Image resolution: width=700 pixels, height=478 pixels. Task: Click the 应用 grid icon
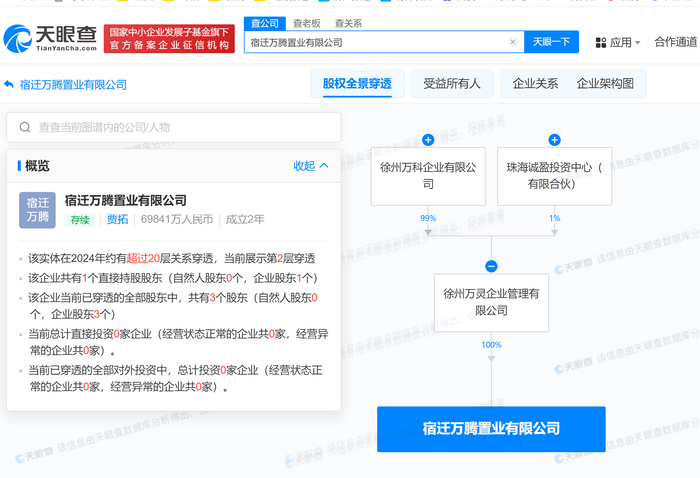[601, 43]
